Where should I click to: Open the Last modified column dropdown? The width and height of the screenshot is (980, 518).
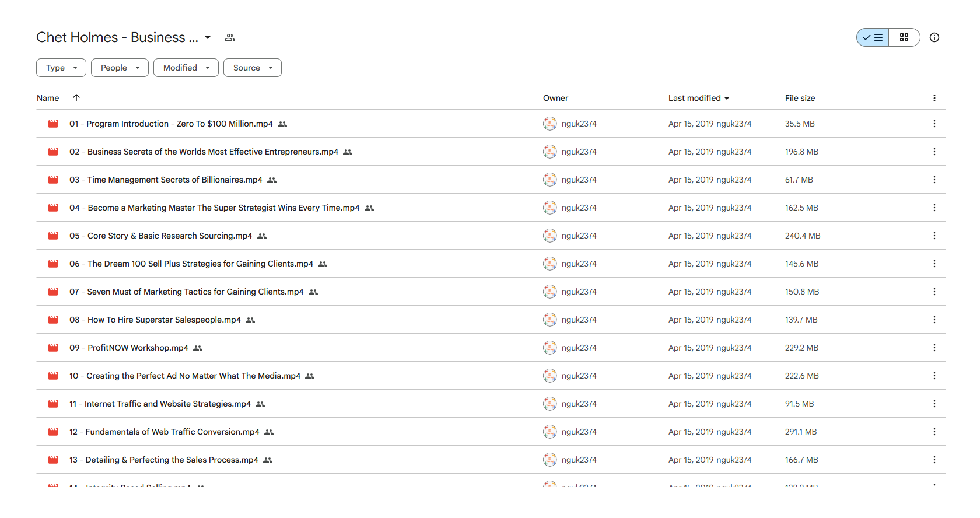coord(699,98)
